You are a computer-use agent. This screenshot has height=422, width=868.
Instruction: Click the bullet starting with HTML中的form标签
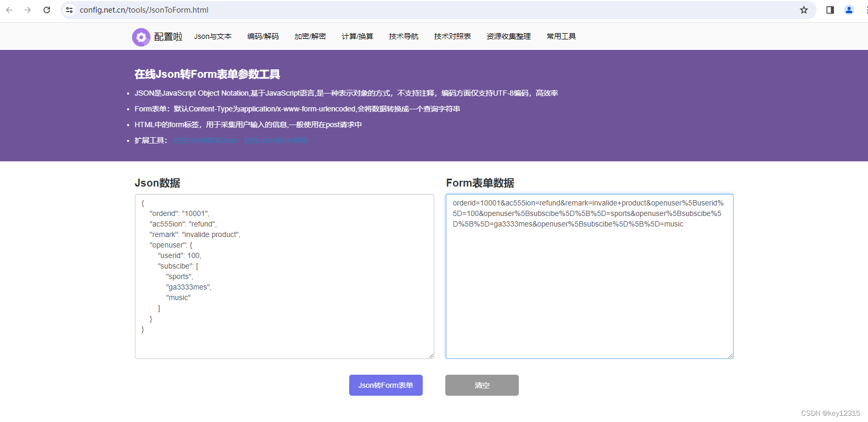point(248,125)
